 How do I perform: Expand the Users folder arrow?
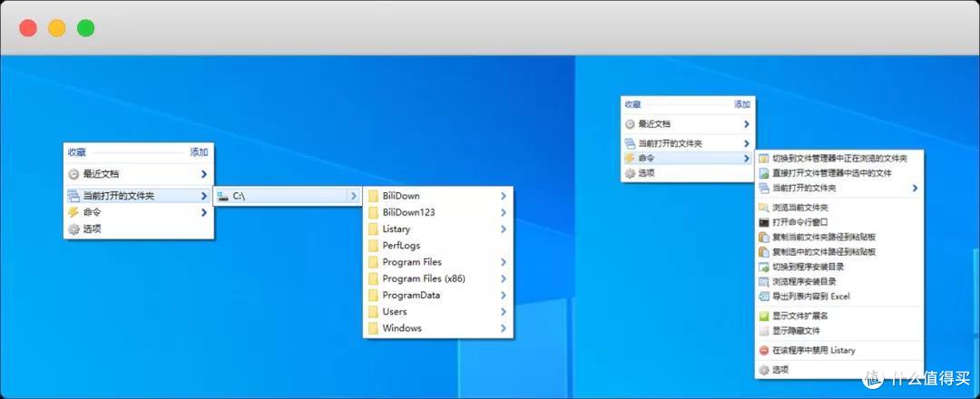(503, 312)
